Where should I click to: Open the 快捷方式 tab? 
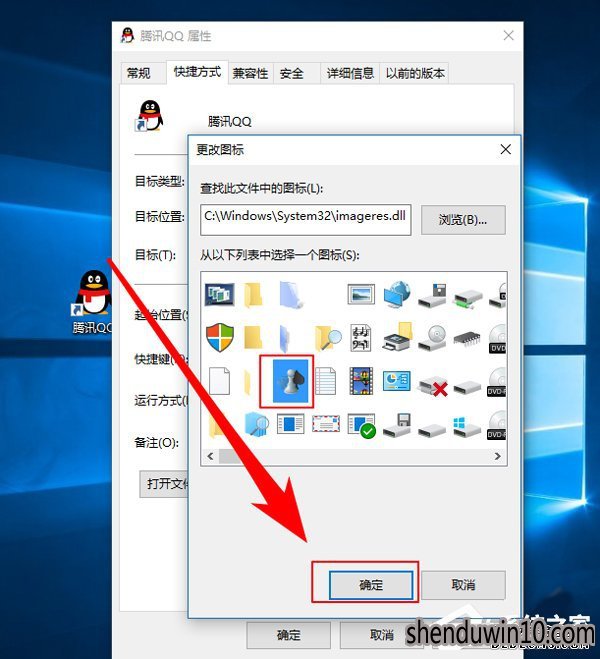click(x=197, y=72)
